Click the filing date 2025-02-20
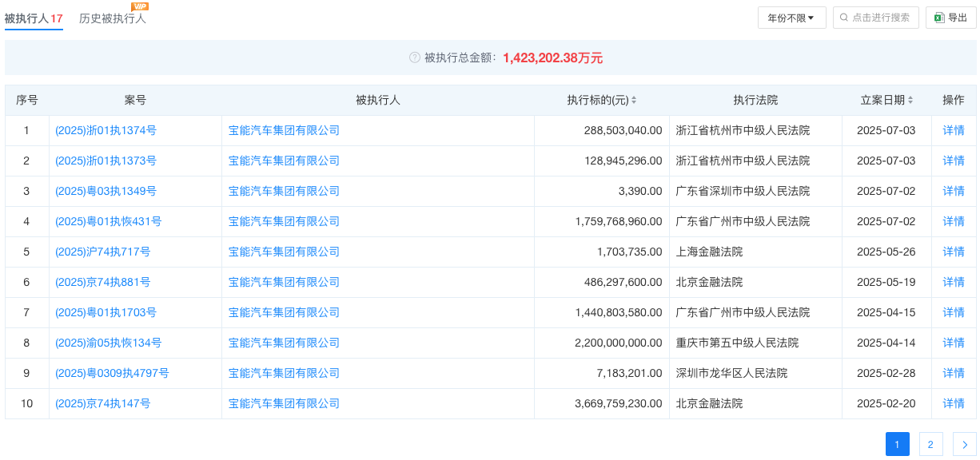The width and height of the screenshot is (980, 460). (886, 403)
